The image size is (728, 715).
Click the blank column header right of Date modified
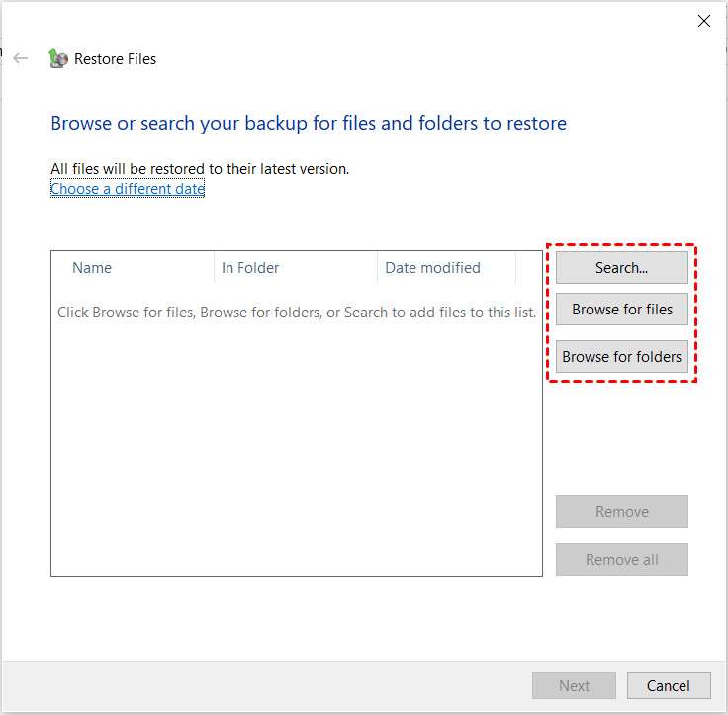point(529,268)
